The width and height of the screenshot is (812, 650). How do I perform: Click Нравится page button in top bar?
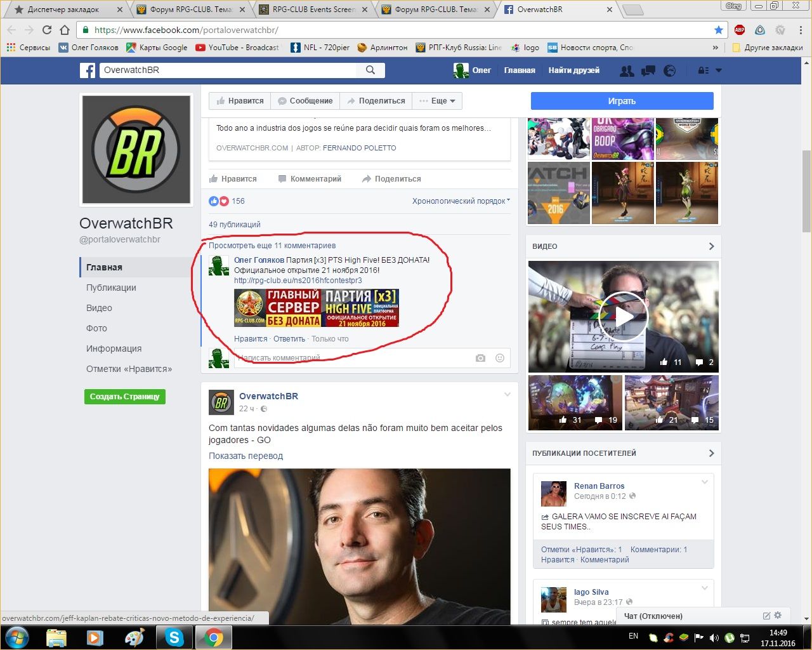point(240,101)
